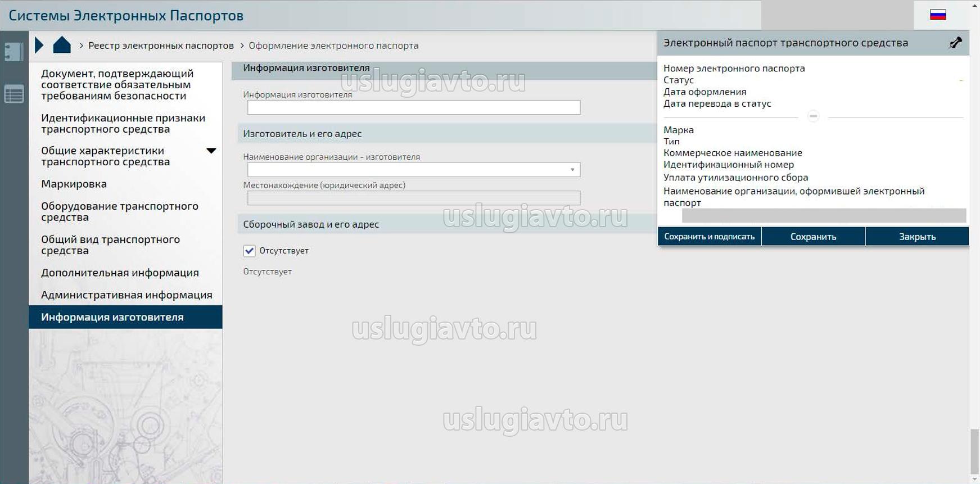Viewport: 980px width, 484px height.
Task: Expand Общие характеристики транспортного средства arrow
Action: pyautogui.click(x=211, y=151)
